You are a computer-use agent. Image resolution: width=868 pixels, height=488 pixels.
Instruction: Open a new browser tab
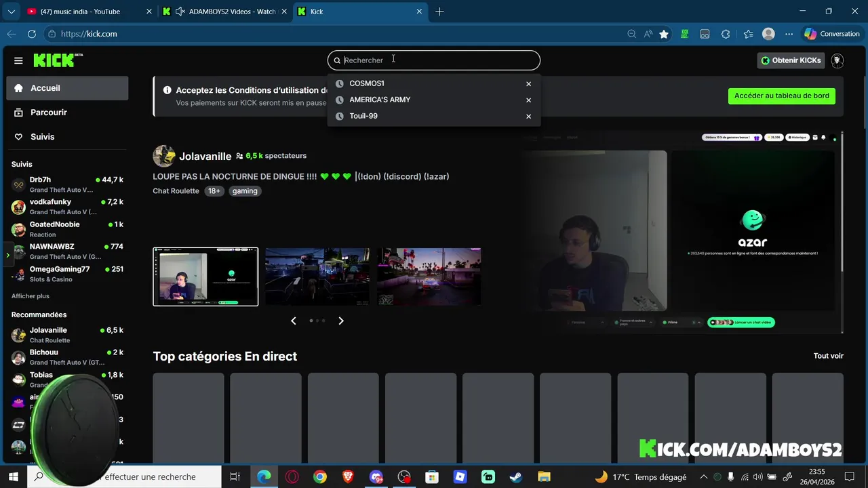(439, 12)
